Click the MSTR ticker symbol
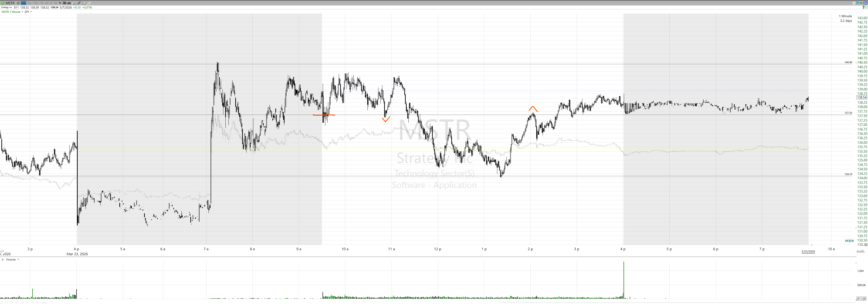868x304 pixels. pos(10,3)
